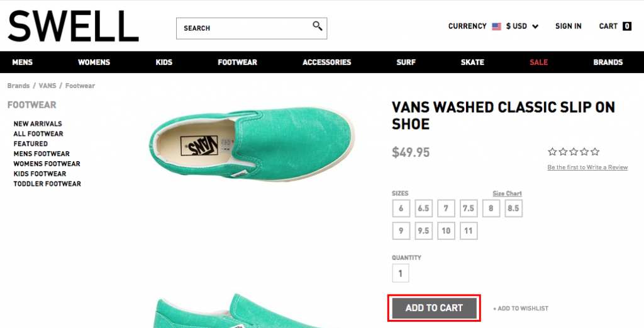Rate the shoe five stars
This screenshot has width=644, height=328.
pos(595,152)
